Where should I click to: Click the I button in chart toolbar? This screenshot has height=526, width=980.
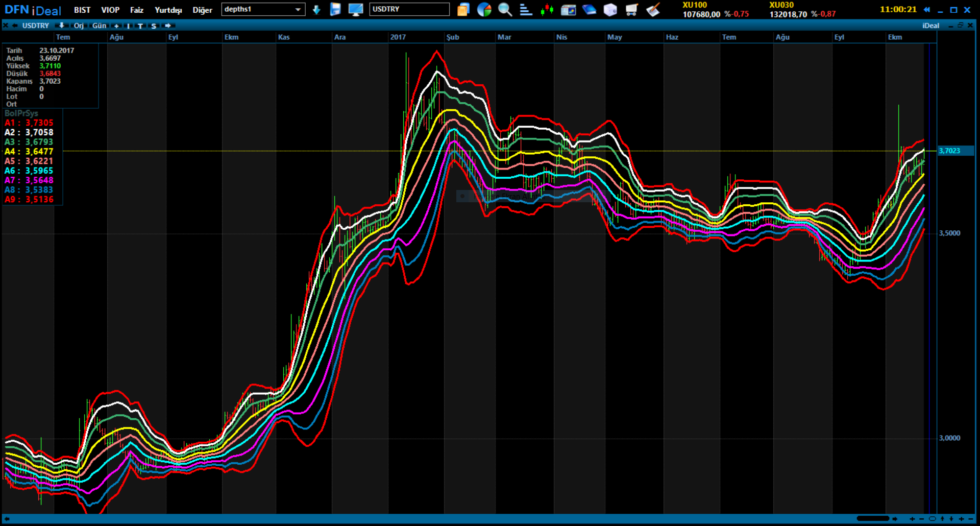(x=128, y=26)
